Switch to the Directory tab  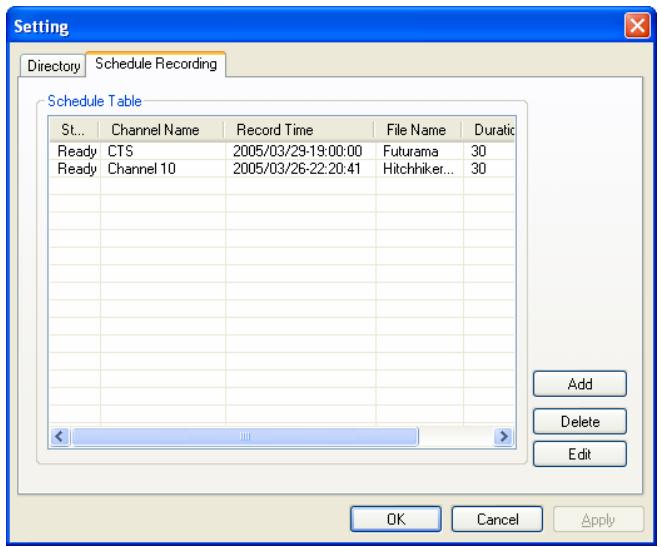tap(53, 66)
